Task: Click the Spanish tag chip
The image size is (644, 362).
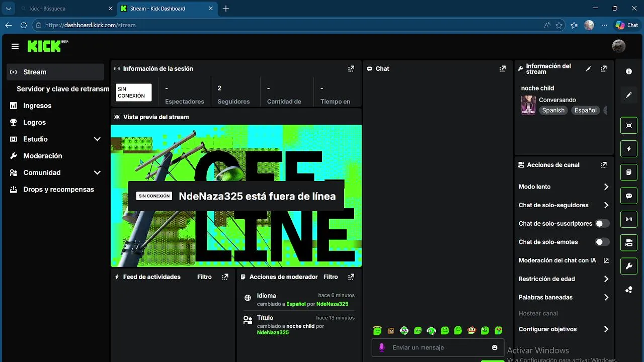Action: click(x=553, y=110)
